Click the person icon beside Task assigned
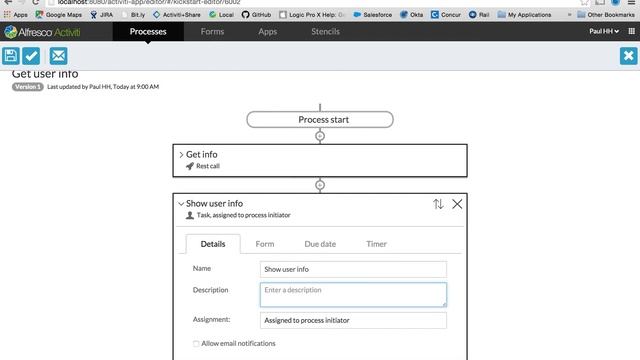 coord(190,215)
